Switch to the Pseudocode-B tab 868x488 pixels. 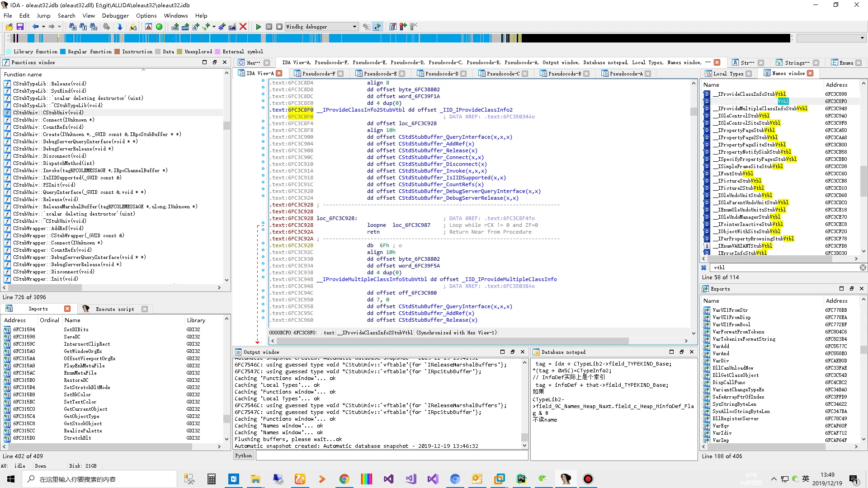tap(564, 73)
